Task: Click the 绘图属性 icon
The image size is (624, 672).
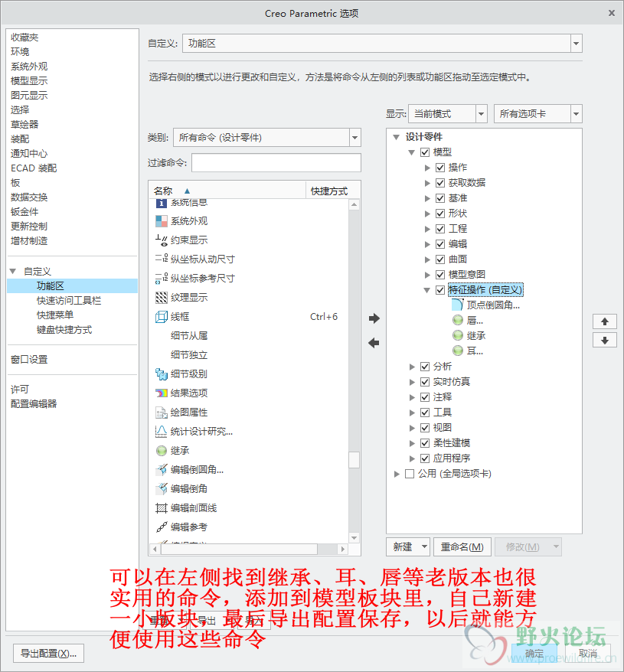Action: 162,413
